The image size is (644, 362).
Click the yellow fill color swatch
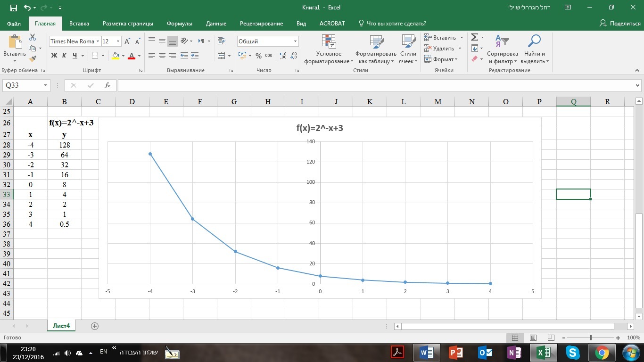click(x=116, y=56)
